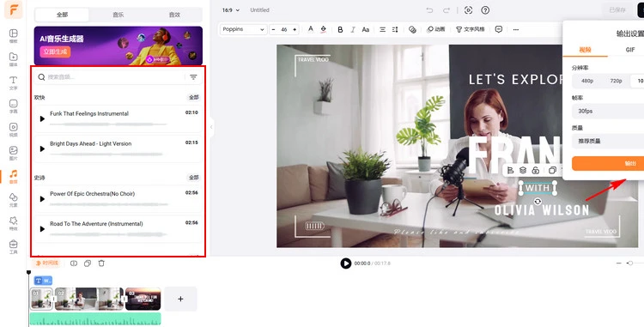Select the green audio track

coord(94,318)
